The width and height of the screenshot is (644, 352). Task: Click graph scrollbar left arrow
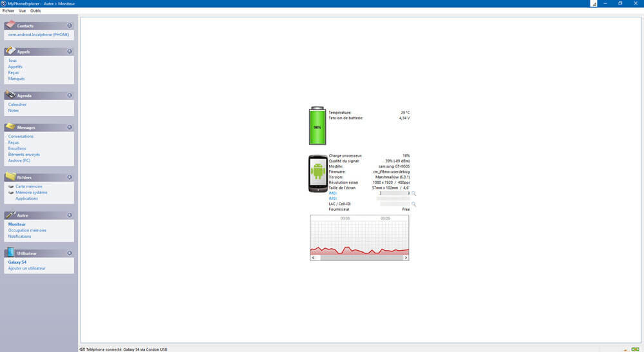(x=314, y=258)
